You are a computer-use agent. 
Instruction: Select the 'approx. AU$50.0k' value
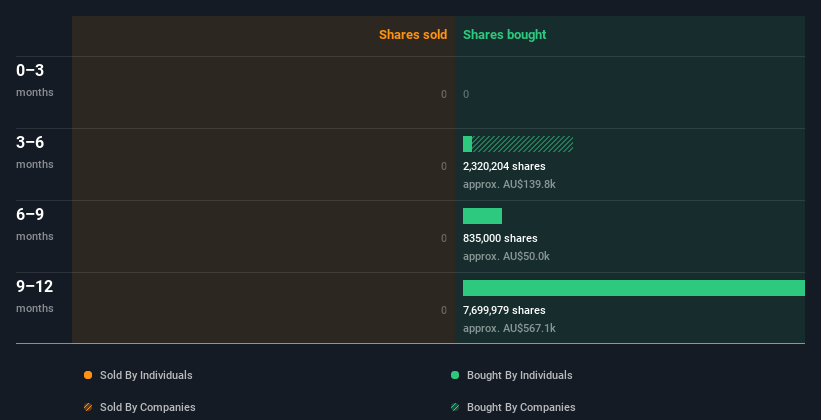click(x=506, y=257)
